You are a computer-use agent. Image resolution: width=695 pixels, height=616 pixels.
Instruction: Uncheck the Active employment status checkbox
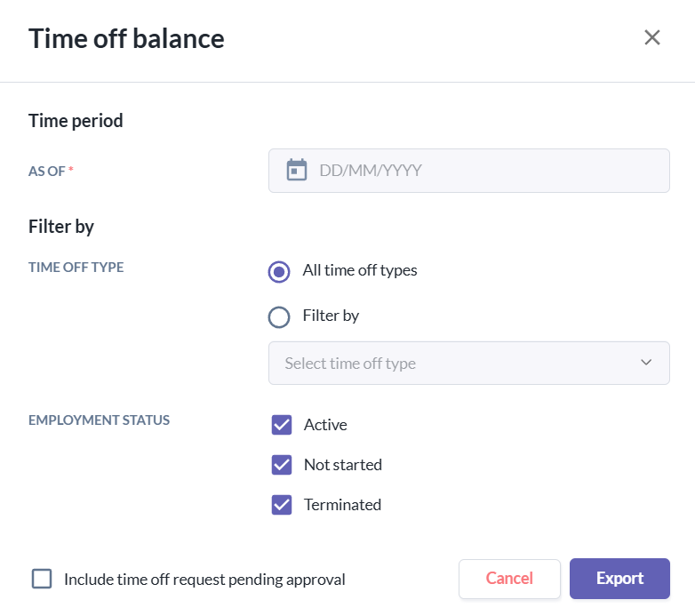click(x=282, y=425)
